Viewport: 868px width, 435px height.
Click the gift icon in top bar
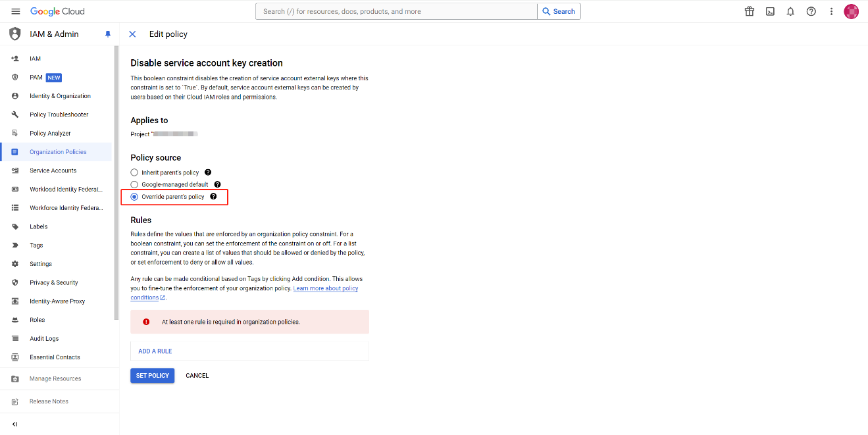[749, 11]
